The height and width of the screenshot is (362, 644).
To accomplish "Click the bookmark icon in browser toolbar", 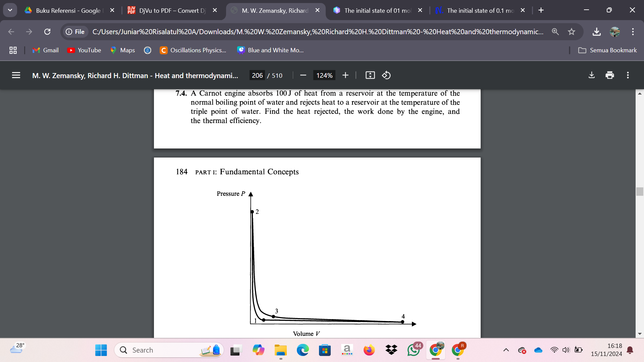I will point(572,32).
